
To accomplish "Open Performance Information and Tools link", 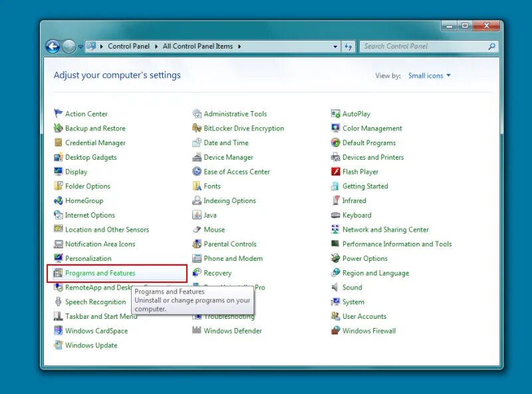I will pyautogui.click(x=397, y=244).
